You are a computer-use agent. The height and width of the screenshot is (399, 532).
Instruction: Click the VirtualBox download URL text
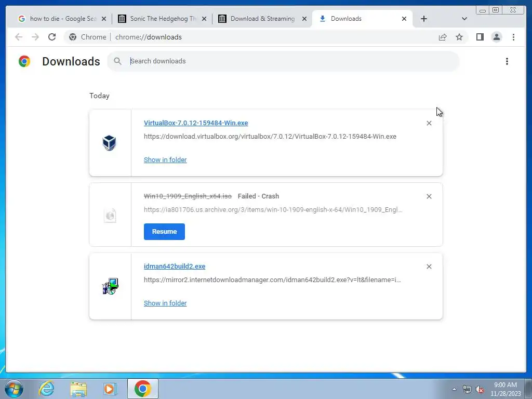(x=270, y=137)
